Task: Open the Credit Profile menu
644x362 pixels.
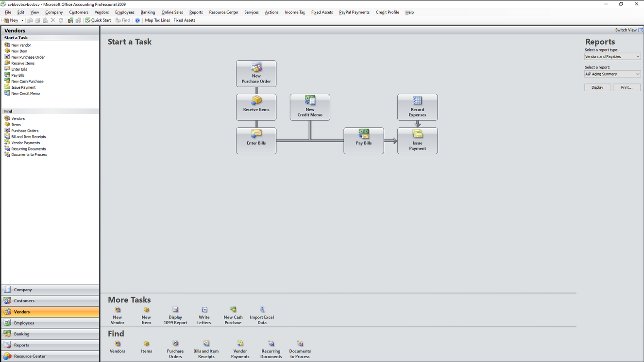Action: tap(387, 12)
